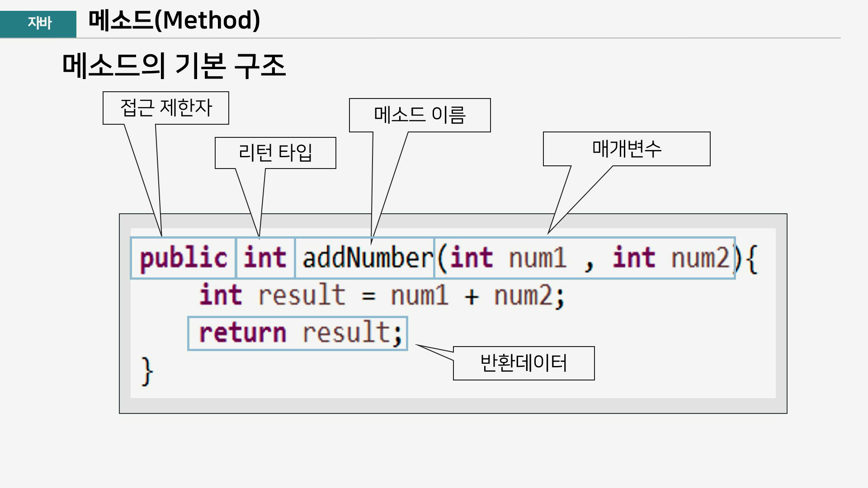Click the 매개변수 callout box
Screen dimensions: 868x488
pyautogui.click(x=627, y=149)
